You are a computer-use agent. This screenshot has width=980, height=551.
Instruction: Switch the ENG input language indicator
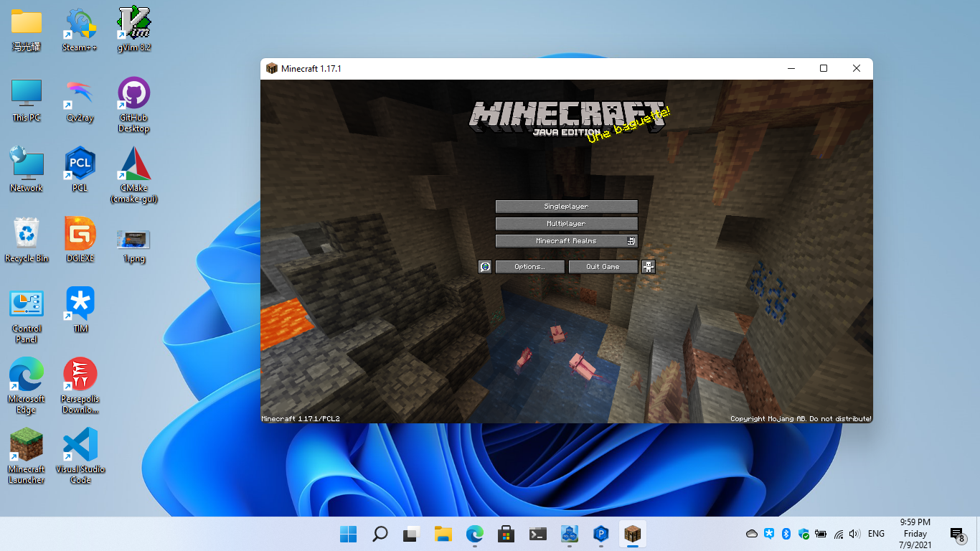click(876, 534)
